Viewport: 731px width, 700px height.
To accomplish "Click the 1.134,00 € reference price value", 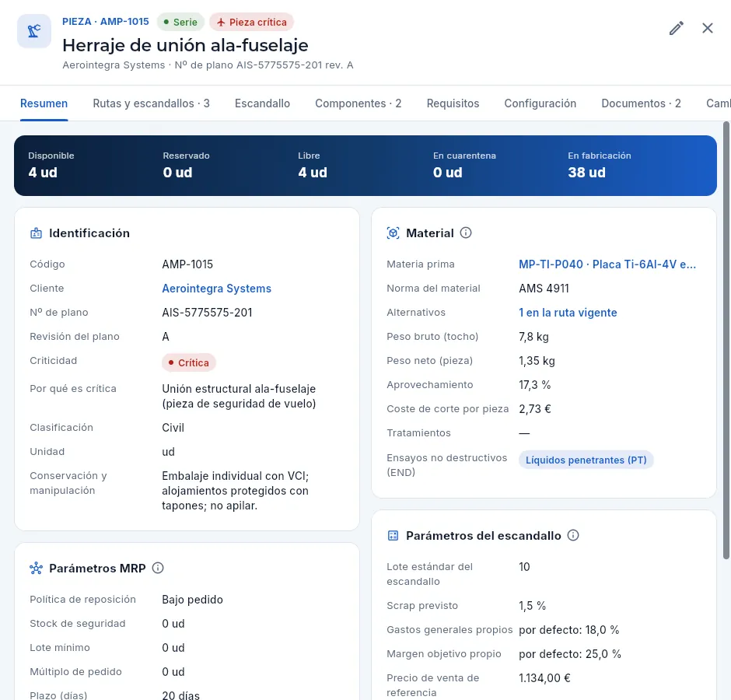I will 544,678.
